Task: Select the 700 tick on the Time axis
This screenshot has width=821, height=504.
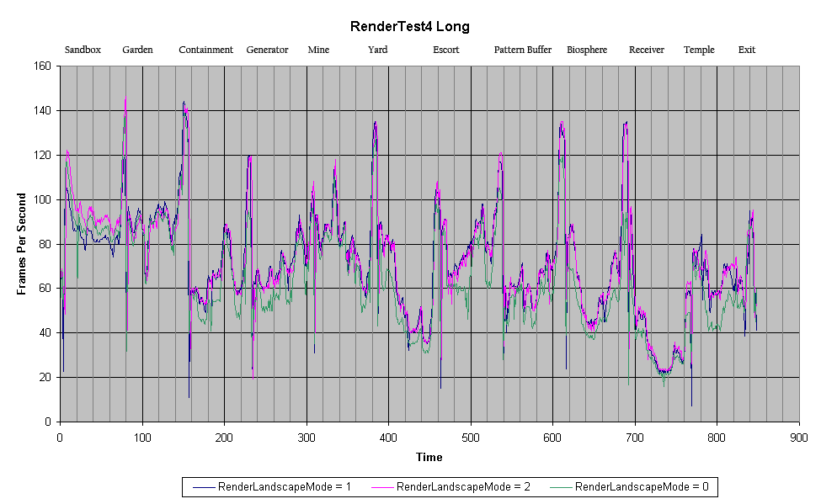Action: [635, 438]
